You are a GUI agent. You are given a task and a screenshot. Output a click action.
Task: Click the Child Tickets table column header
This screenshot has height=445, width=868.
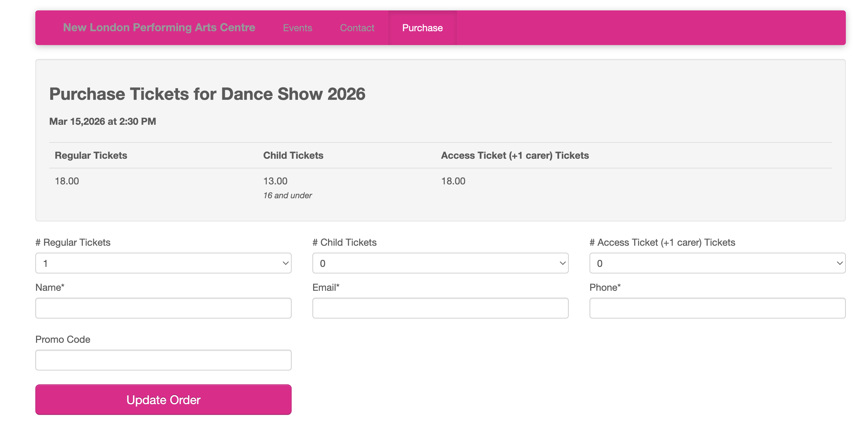[x=293, y=155]
